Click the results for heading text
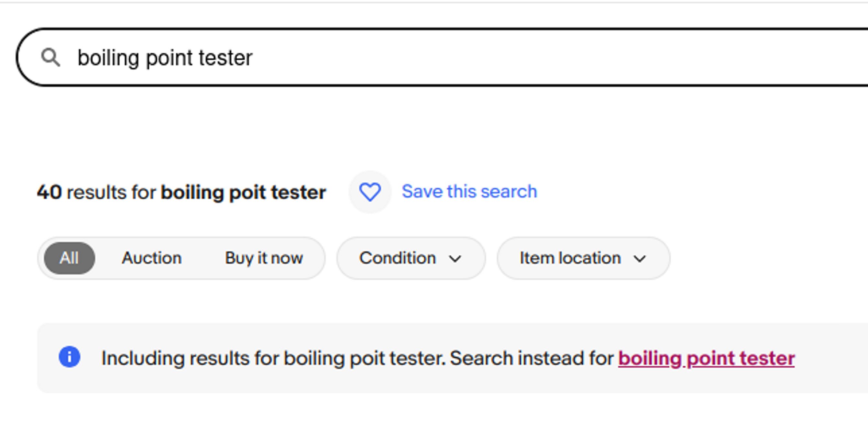The image size is (868, 425). point(111,193)
